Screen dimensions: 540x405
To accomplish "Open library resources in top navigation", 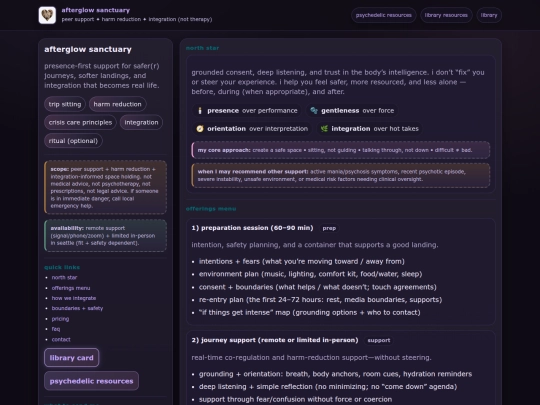I will 446,15.
